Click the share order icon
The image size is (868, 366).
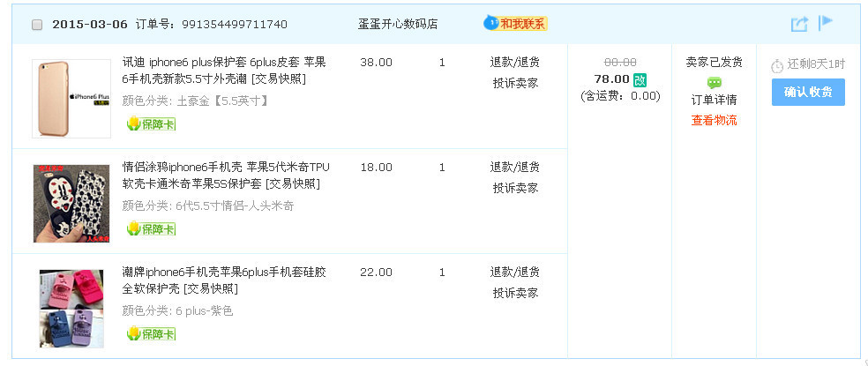[799, 24]
